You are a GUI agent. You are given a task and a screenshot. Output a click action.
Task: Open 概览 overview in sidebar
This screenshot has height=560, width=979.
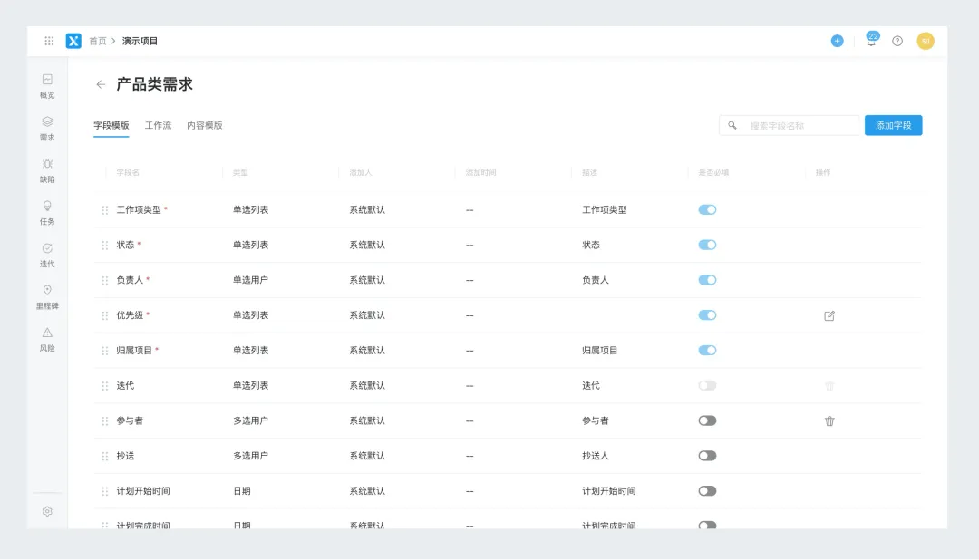pos(47,86)
